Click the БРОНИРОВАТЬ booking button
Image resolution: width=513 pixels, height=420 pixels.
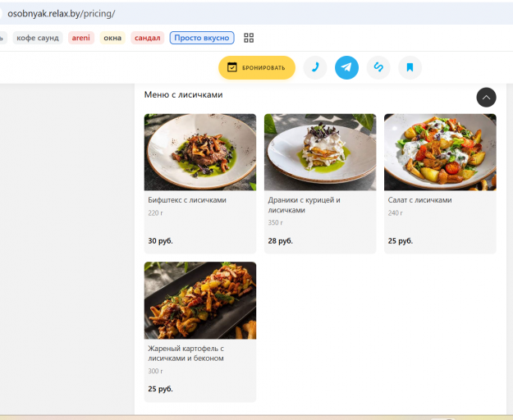point(257,67)
